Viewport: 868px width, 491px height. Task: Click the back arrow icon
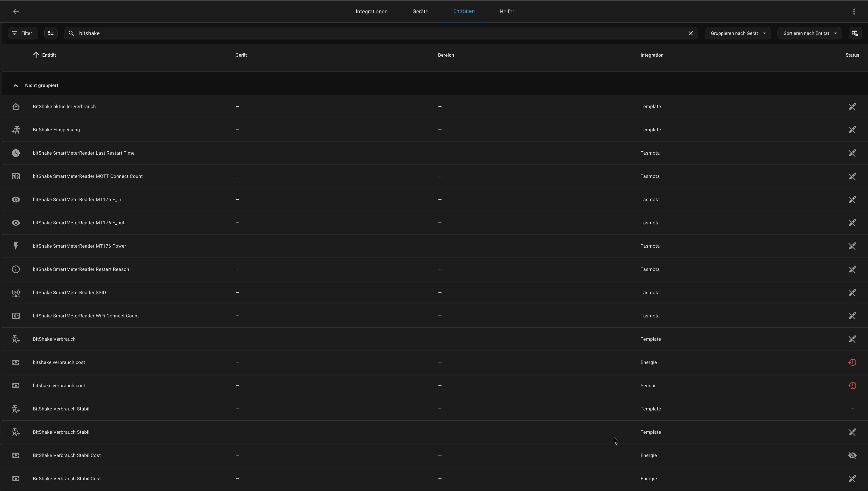click(16, 11)
